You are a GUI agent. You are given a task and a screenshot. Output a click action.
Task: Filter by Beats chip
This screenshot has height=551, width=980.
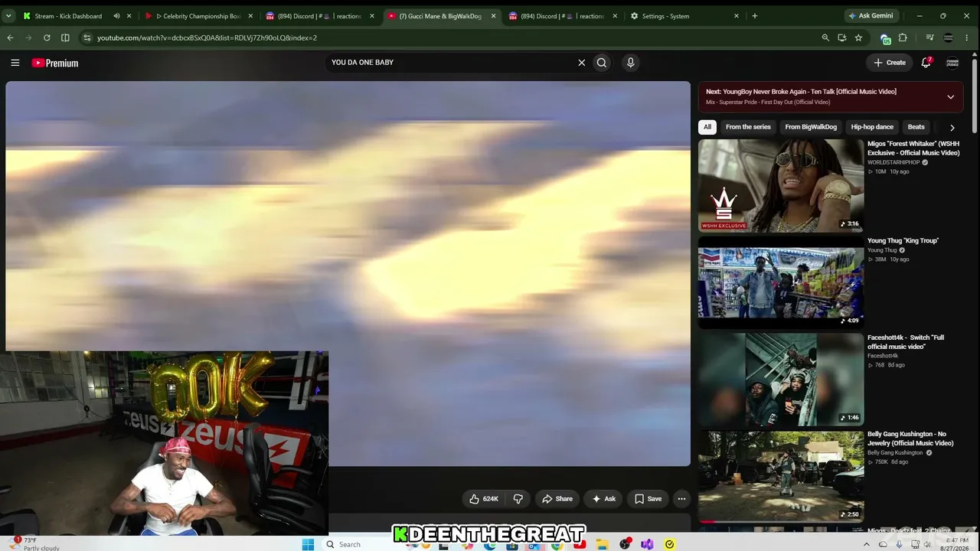(x=916, y=127)
